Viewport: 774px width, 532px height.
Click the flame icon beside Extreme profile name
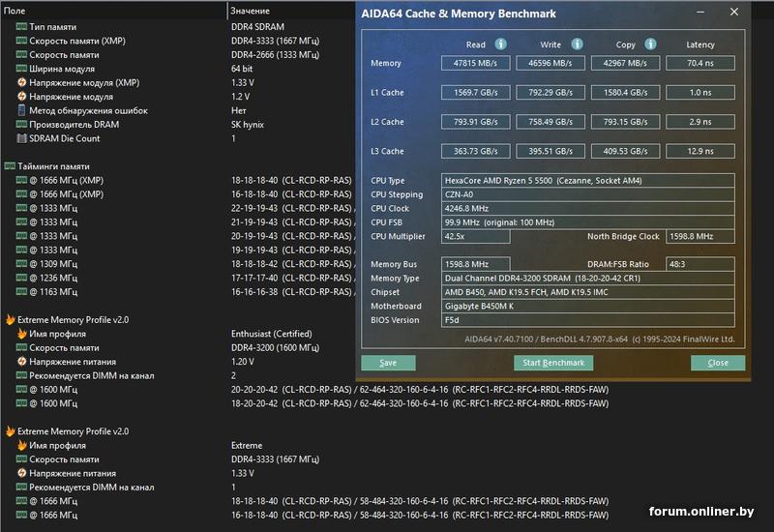point(21,445)
